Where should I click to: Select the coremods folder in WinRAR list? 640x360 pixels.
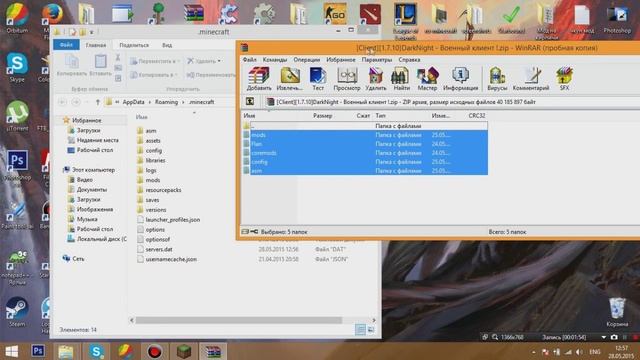tap(365, 153)
